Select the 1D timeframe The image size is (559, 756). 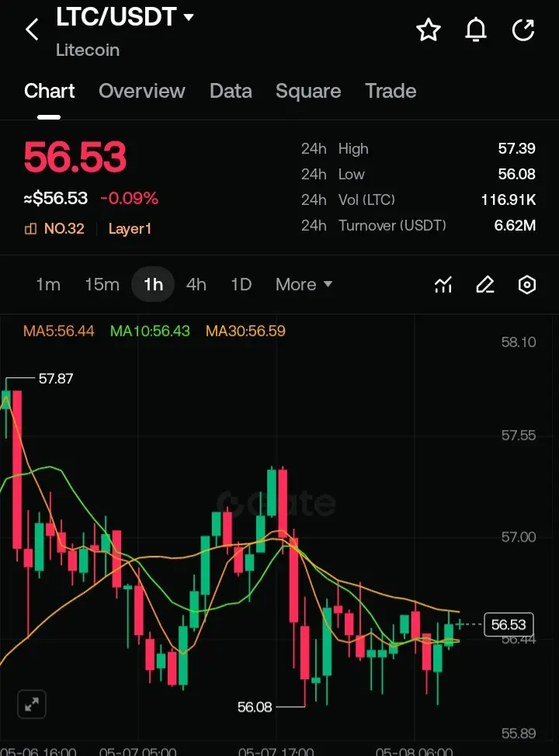241,284
